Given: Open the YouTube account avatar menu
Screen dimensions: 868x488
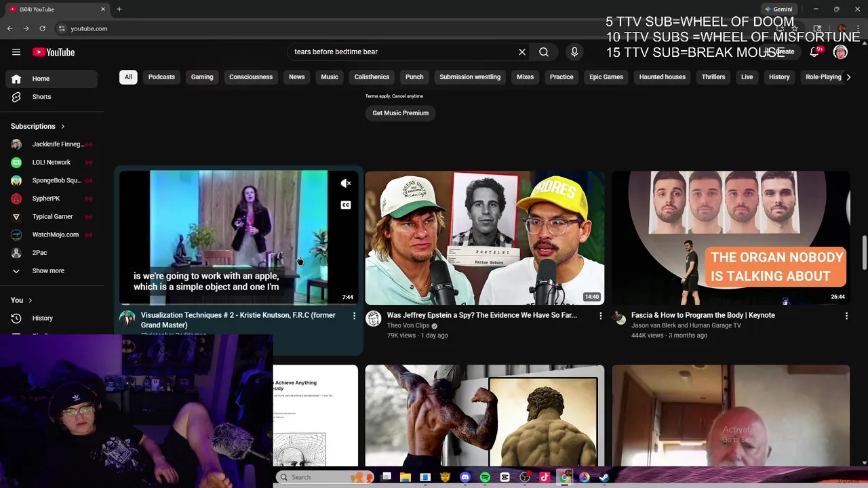Looking at the screenshot, I should [x=840, y=52].
